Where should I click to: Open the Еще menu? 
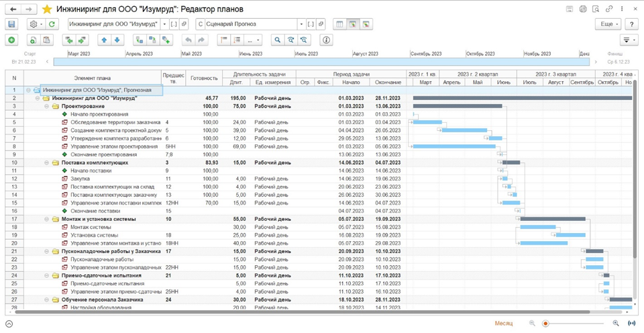(608, 24)
